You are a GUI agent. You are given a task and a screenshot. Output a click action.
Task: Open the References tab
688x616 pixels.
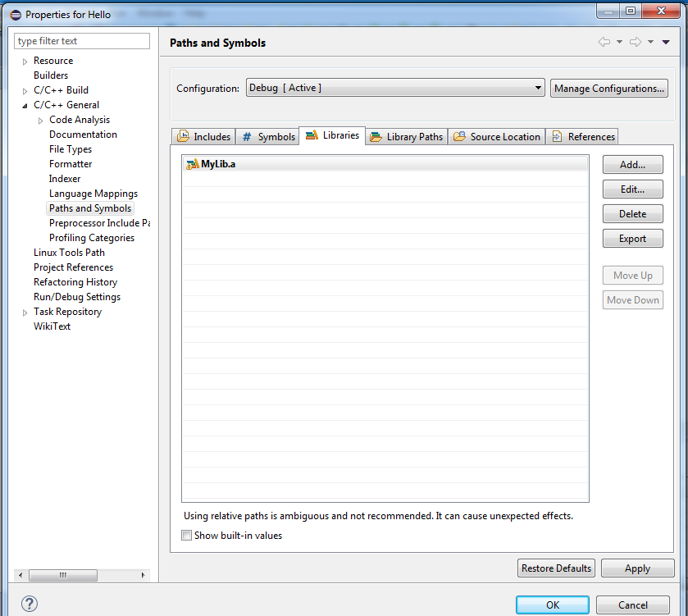click(582, 137)
